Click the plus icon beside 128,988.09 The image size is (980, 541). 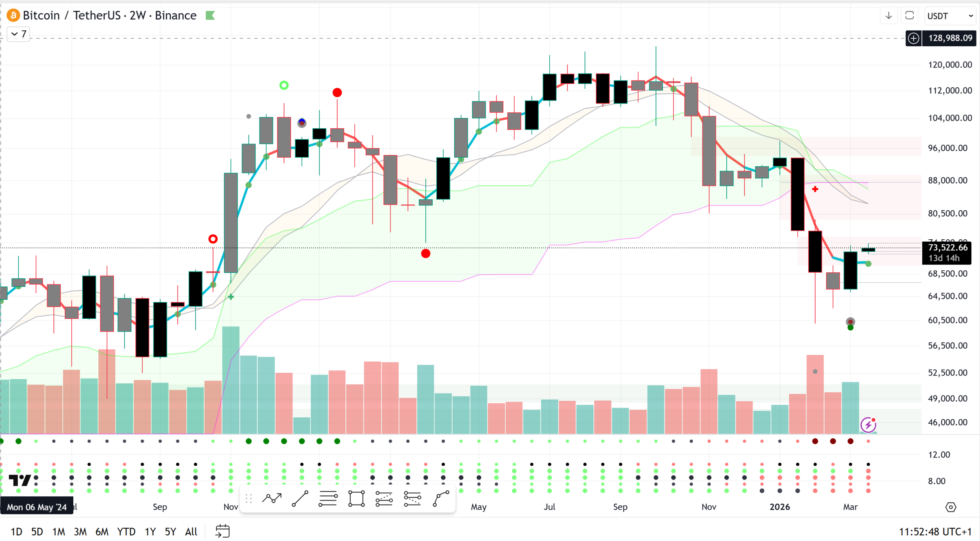click(x=913, y=38)
